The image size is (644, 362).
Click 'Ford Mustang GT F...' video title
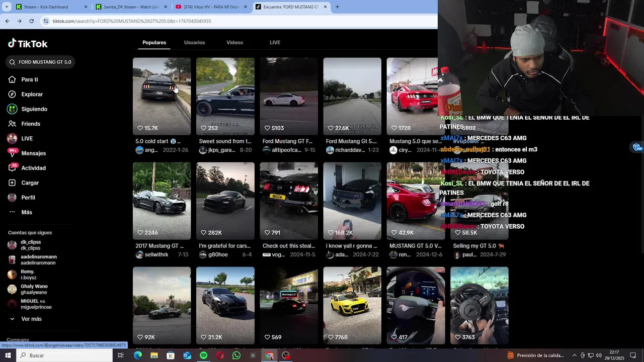[287, 141]
